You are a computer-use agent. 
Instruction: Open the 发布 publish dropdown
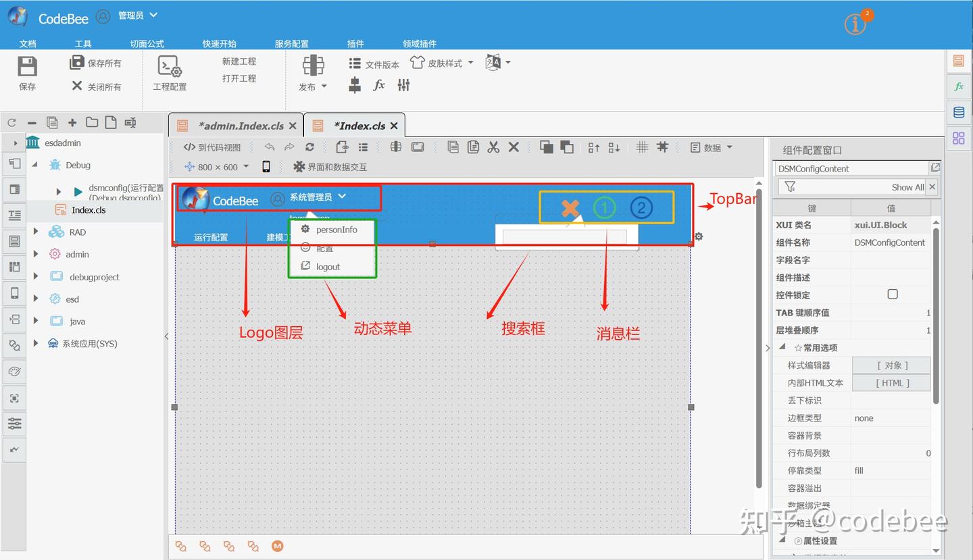[x=313, y=73]
